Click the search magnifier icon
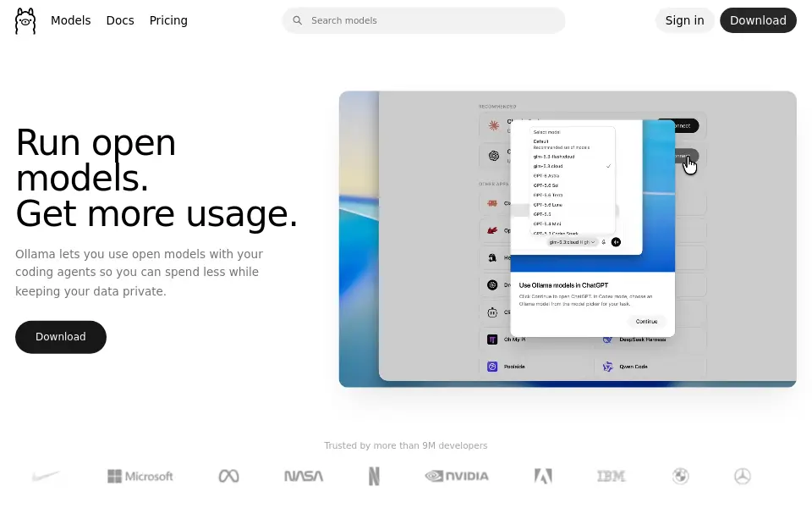The image size is (812, 508). click(297, 20)
